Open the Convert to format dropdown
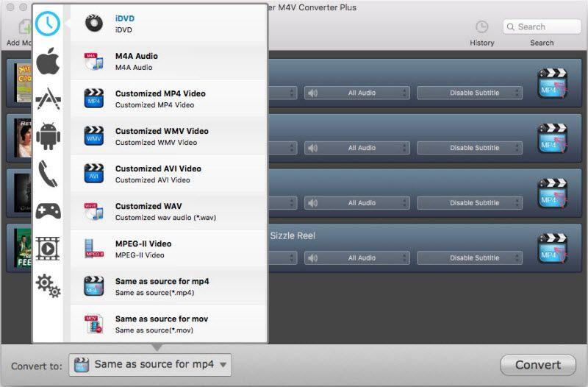The height and width of the screenshot is (387, 588). 150,365
